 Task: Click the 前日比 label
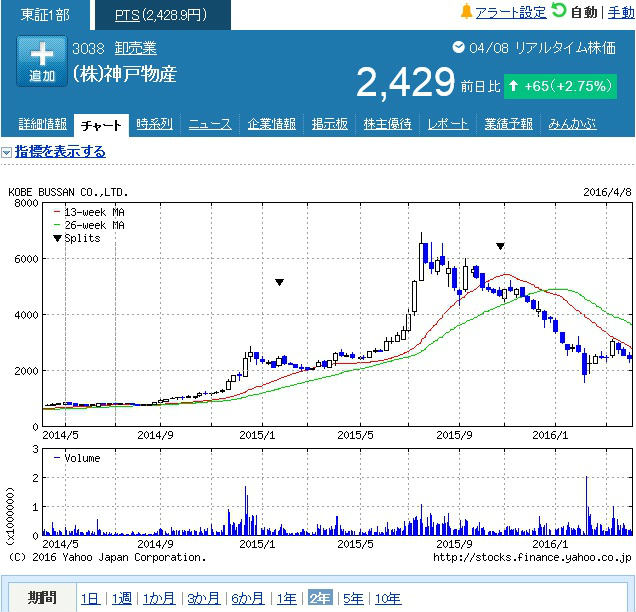pyautogui.click(x=480, y=87)
